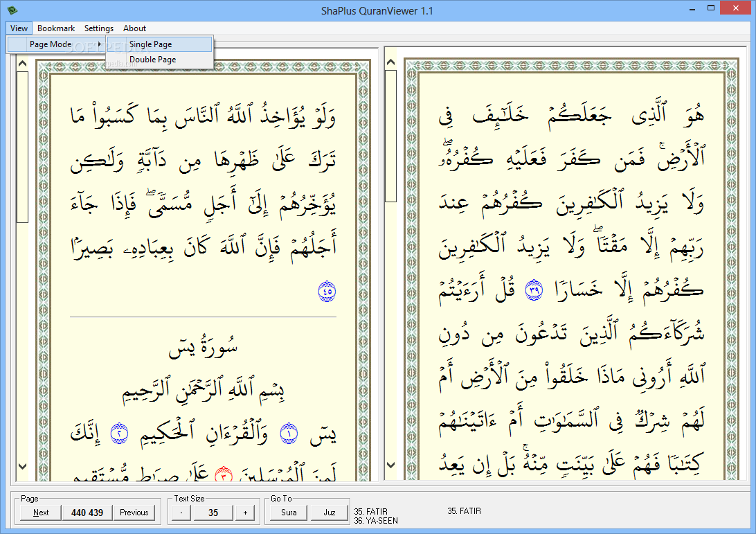
Task: Click verse marker 45 on left page
Action: [327, 292]
